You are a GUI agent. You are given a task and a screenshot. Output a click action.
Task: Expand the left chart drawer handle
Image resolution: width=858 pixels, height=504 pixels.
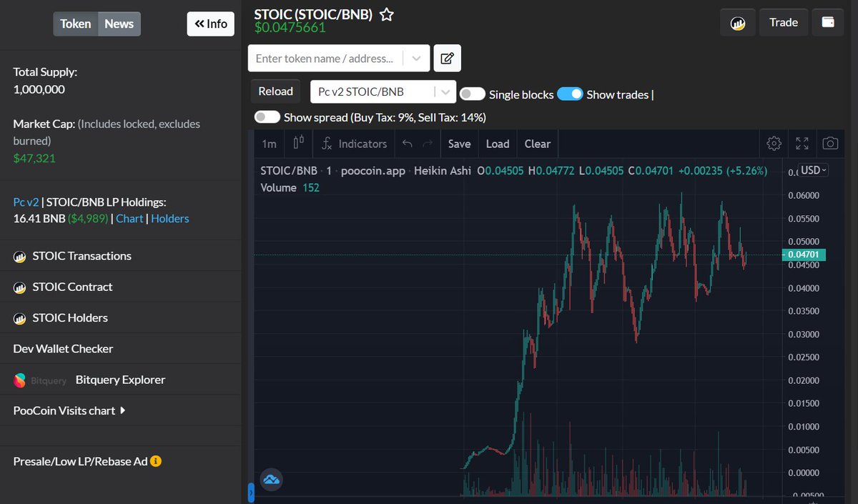[251, 492]
